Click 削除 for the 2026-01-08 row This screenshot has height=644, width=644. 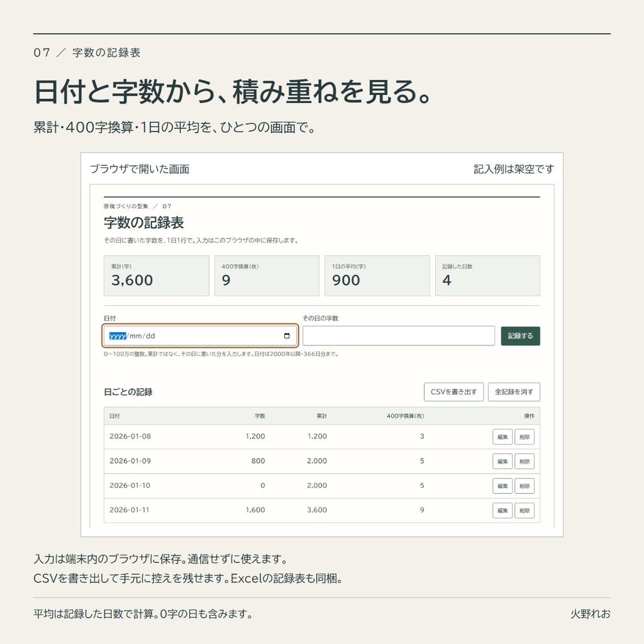point(525,437)
